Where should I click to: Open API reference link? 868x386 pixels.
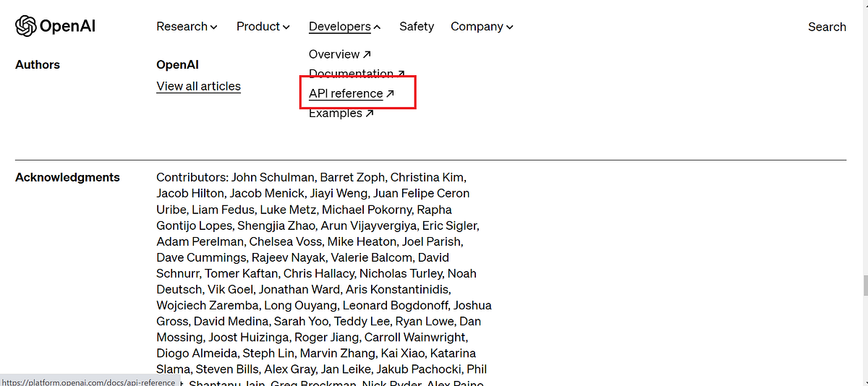tap(352, 93)
